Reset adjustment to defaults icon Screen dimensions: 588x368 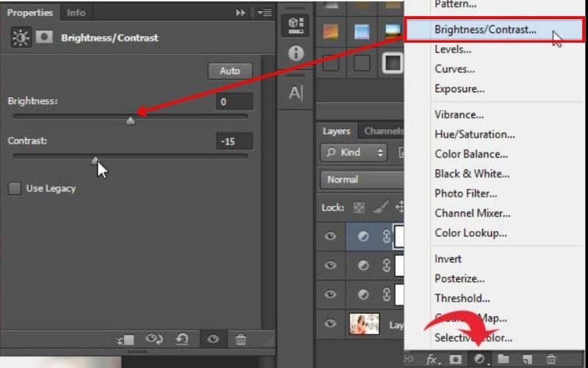pos(182,339)
